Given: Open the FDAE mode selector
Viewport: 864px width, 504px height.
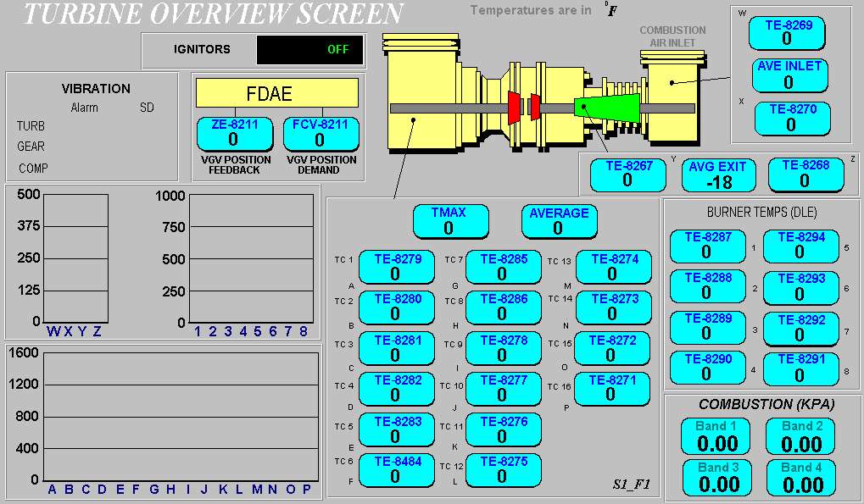Looking at the screenshot, I should 276,92.
